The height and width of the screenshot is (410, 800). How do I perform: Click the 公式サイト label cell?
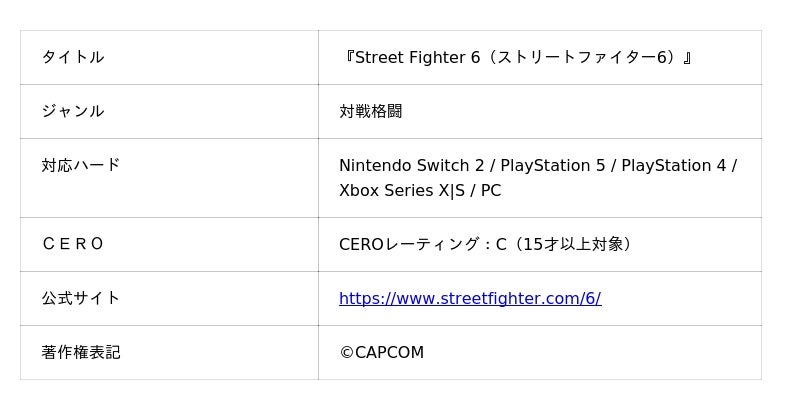click(80, 298)
